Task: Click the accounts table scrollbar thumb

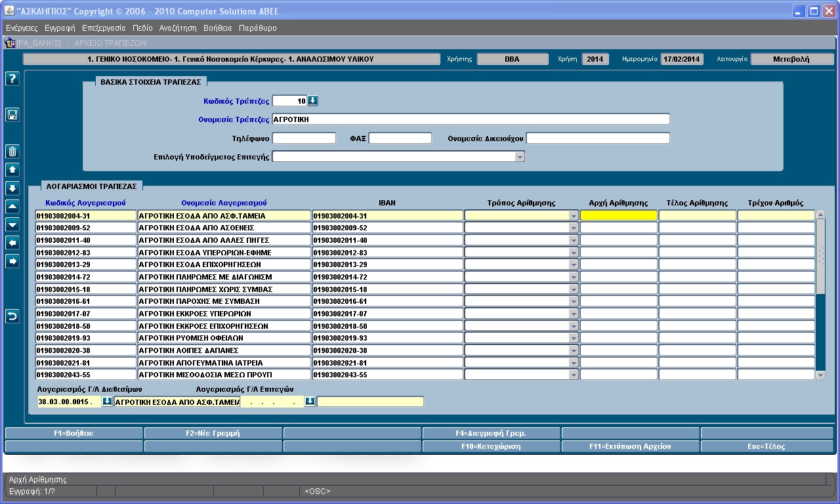Action: click(820, 257)
